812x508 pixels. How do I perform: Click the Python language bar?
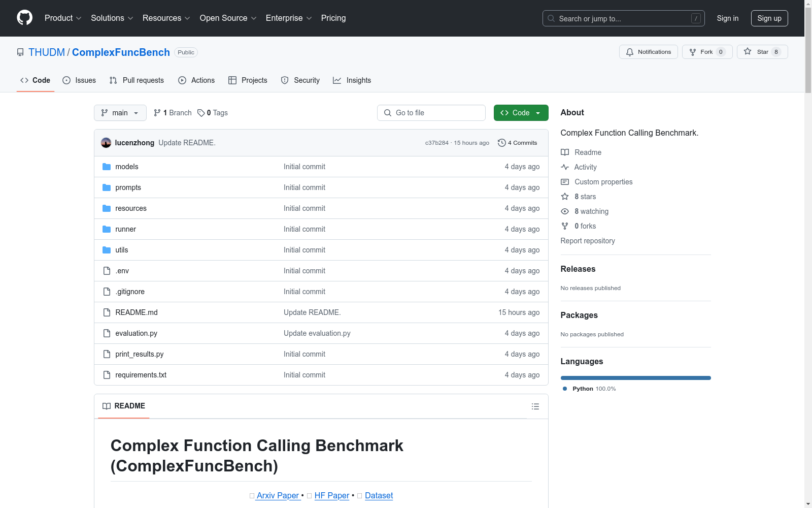[x=636, y=378]
